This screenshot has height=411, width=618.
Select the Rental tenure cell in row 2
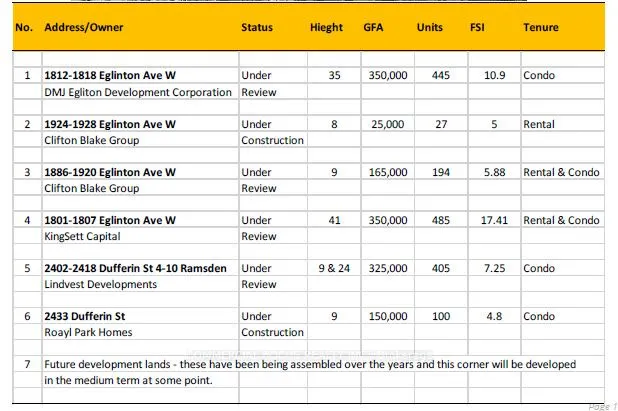[538, 124]
